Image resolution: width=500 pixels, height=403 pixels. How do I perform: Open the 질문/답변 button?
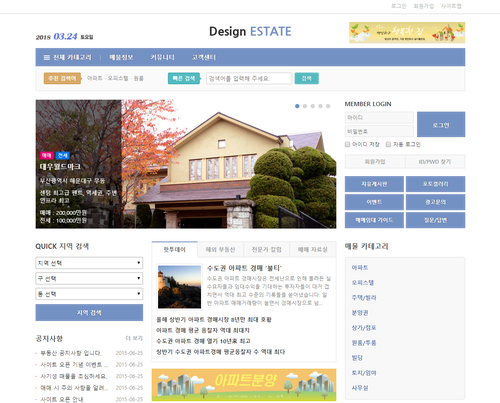point(435,220)
